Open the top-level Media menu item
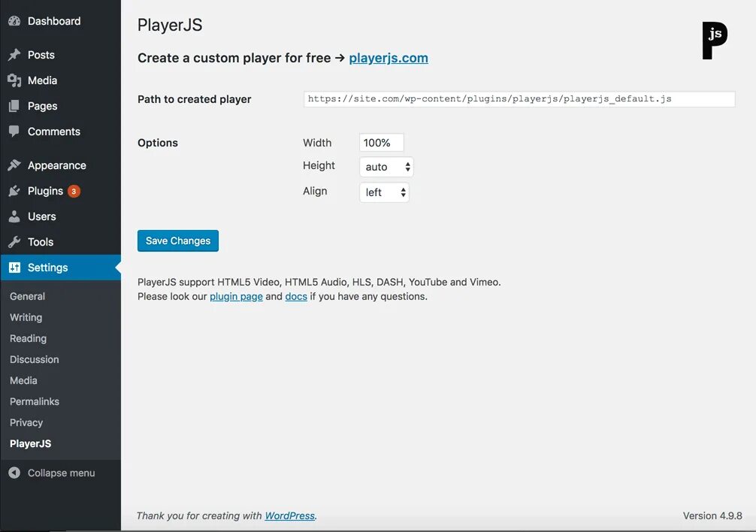 42,80
